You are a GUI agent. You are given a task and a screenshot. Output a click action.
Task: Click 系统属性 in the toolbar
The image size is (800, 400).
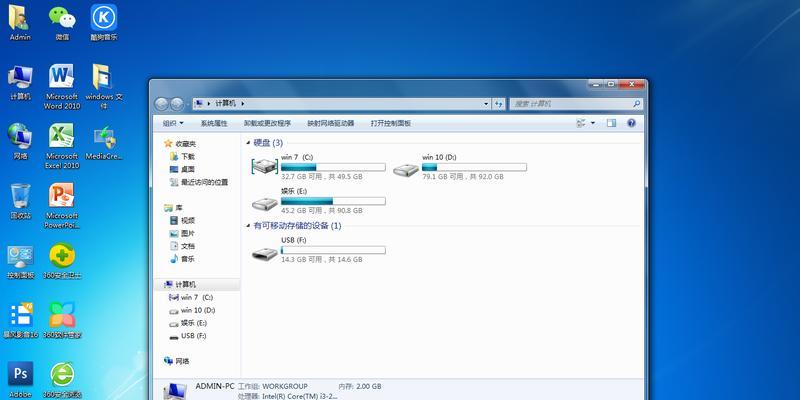click(214, 123)
